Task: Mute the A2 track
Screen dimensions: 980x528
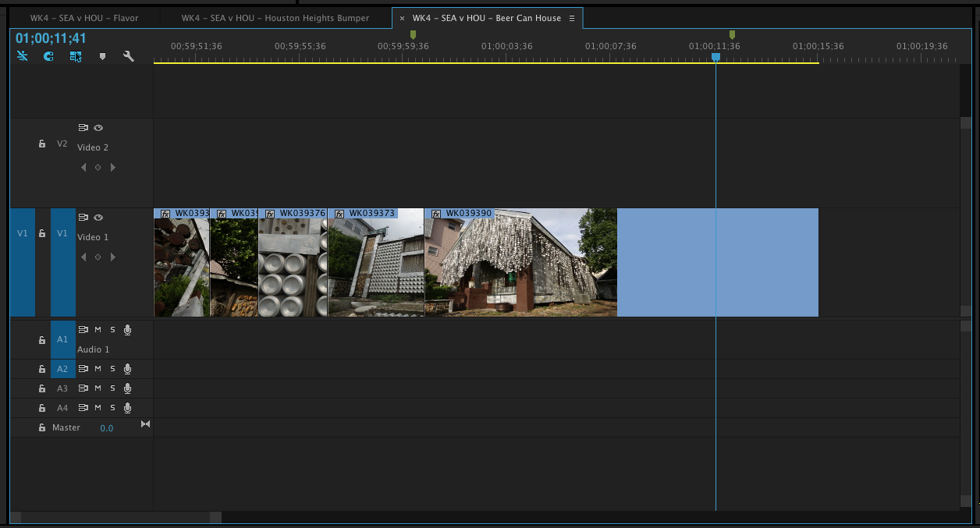Action: tap(98, 369)
